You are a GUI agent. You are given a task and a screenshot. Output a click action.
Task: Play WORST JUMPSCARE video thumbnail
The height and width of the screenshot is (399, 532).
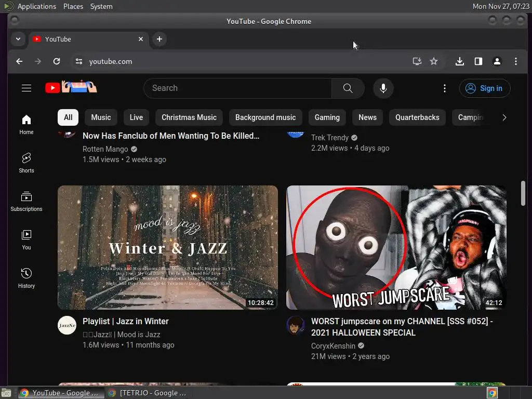(396, 247)
